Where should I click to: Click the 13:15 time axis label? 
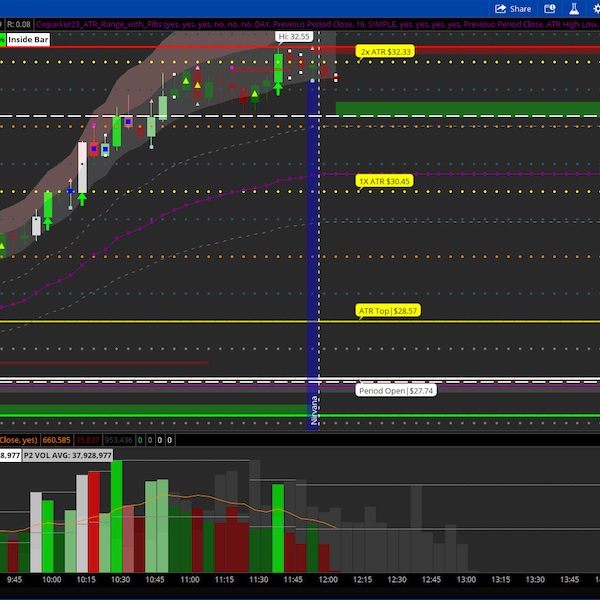[x=500, y=579]
